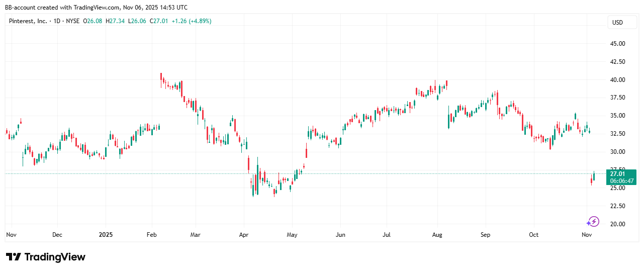Click the BB-account created with TradingView.com header
The image size is (644, 272).
tap(96, 8)
